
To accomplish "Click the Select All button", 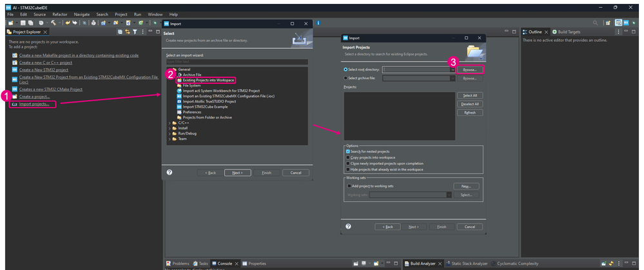I will (x=470, y=95).
